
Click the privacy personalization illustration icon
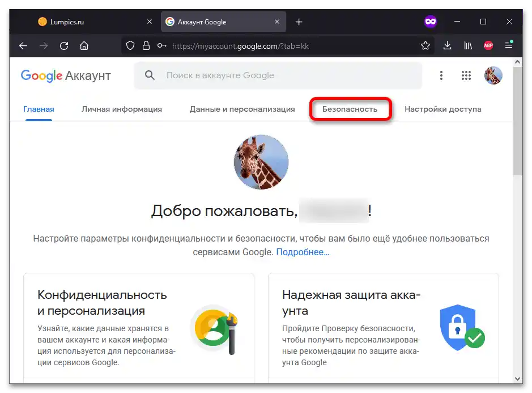point(215,329)
